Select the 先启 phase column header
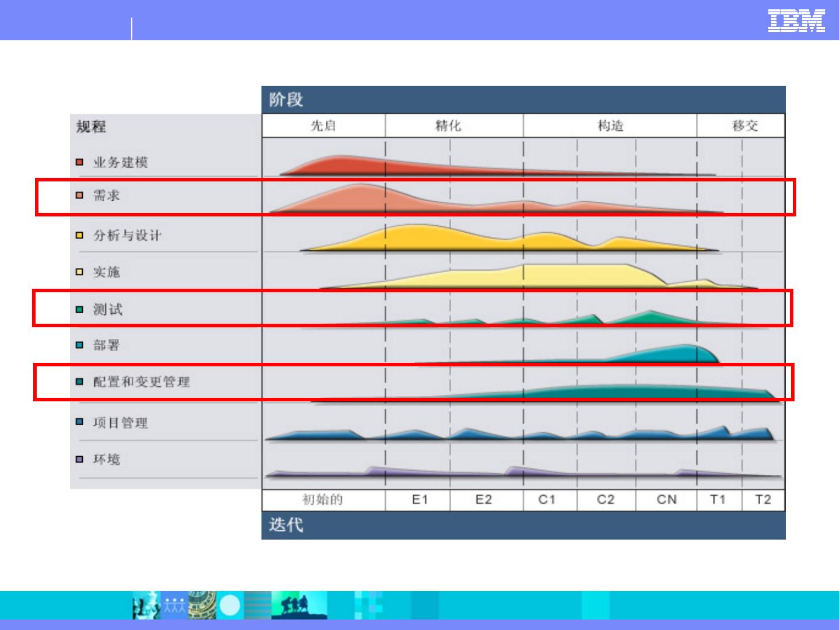The image size is (840, 630). pos(324,126)
